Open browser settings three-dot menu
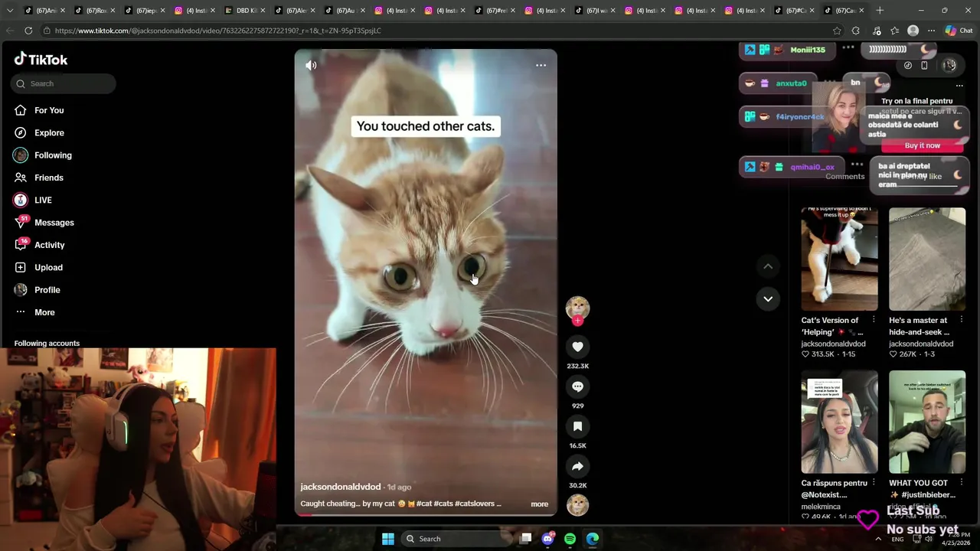980x551 pixels. click(x=931, y=31)
